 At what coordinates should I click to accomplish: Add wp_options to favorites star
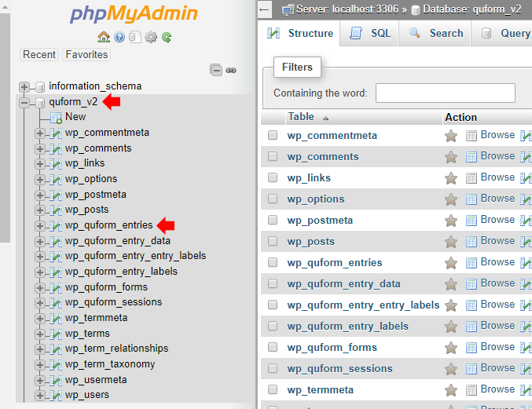(x=451, y=199)
